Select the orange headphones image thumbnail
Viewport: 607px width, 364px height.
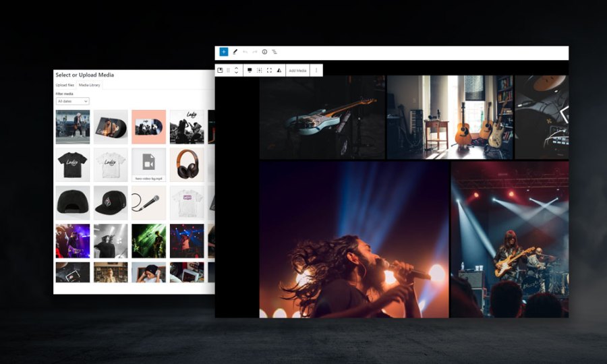tap(187, 165)
